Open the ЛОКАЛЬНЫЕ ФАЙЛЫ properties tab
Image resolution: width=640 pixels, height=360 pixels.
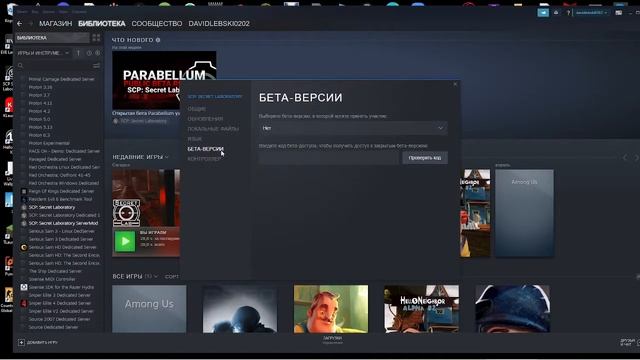(213, 129)
